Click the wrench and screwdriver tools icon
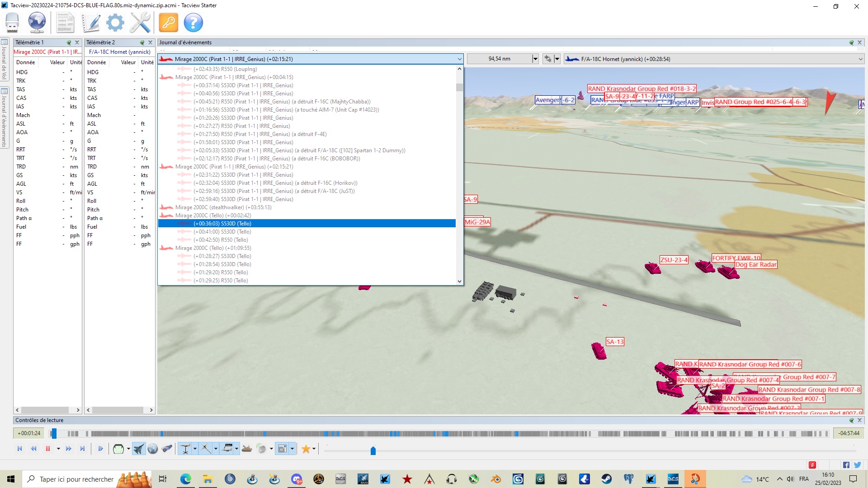Viewport: 868px width, 488px height. 140,22
